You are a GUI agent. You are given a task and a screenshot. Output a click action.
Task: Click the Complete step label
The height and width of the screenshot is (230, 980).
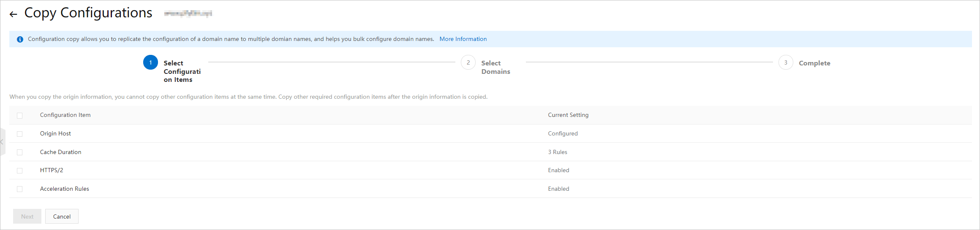814,63
